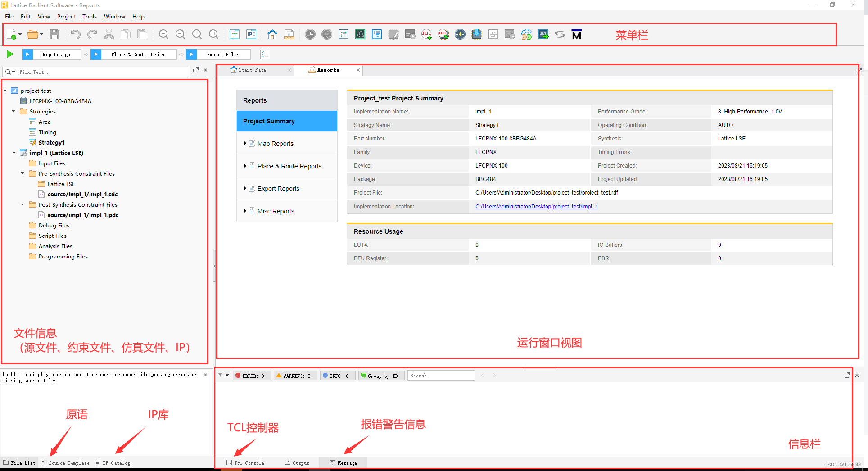
Task: Open the Help menu
Action: pyautogui.click(x=138, y=17)
